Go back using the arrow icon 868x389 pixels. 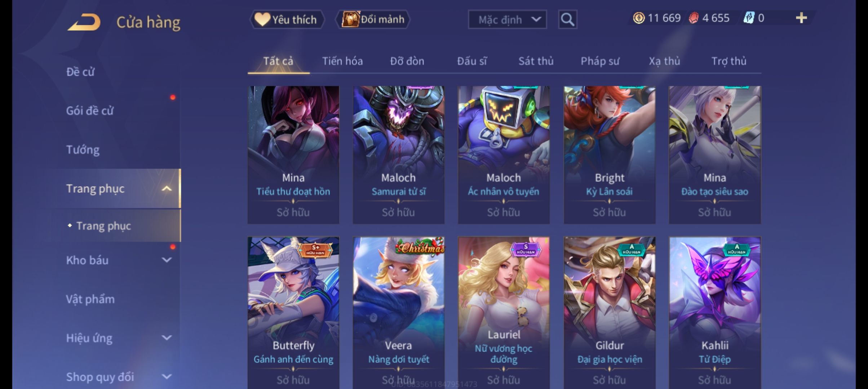[84, 22]
